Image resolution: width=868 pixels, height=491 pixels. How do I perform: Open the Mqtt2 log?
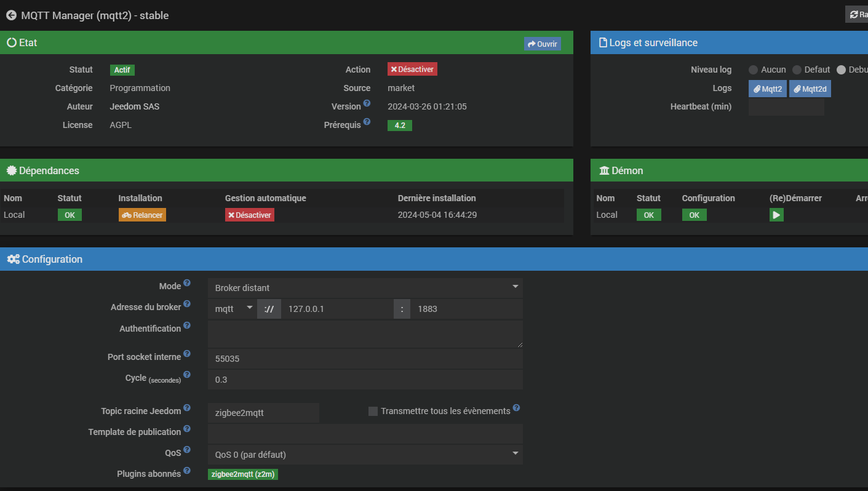click(768, 89)
